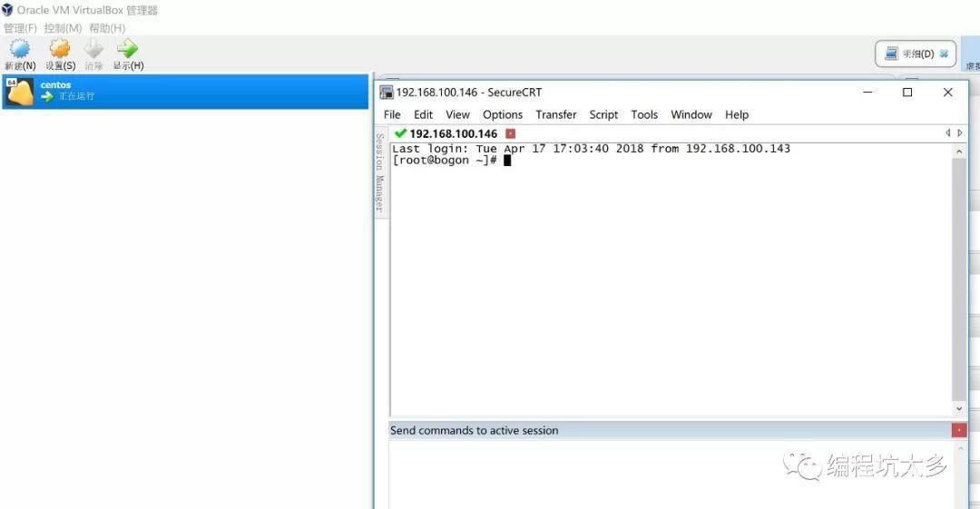Click the command panel scrollbar up arrow

959,448
